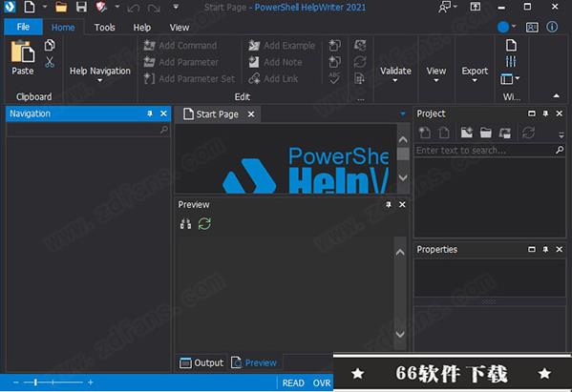The image size is (572, 392).
Task: Open the View ribbon tab
Action: [x=180, y=28]
